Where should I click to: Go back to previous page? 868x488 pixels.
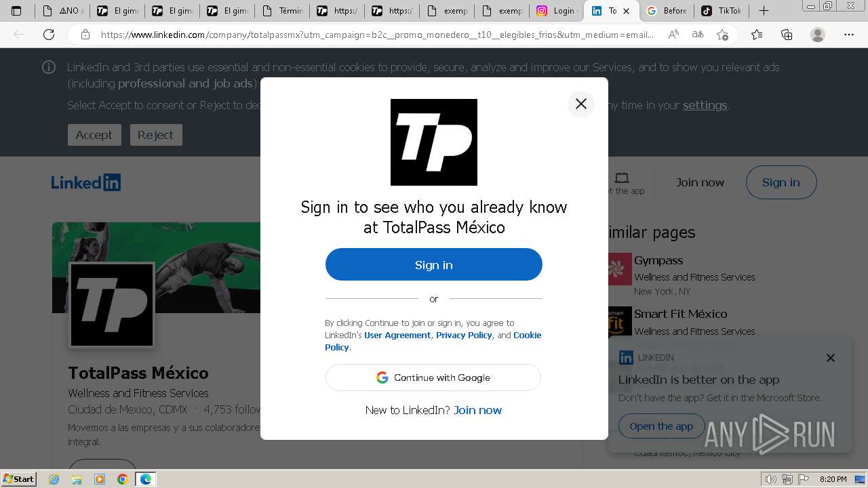[x=19, y=35]
